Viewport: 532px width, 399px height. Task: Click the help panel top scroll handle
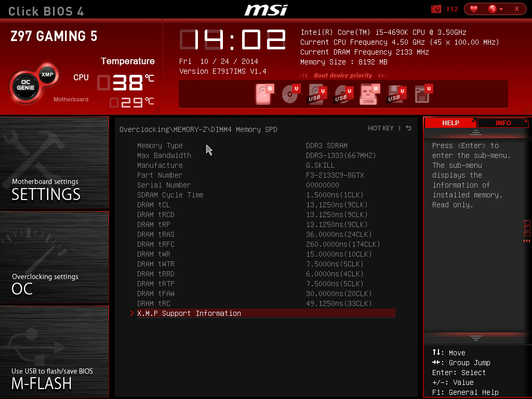coord(476,132)
